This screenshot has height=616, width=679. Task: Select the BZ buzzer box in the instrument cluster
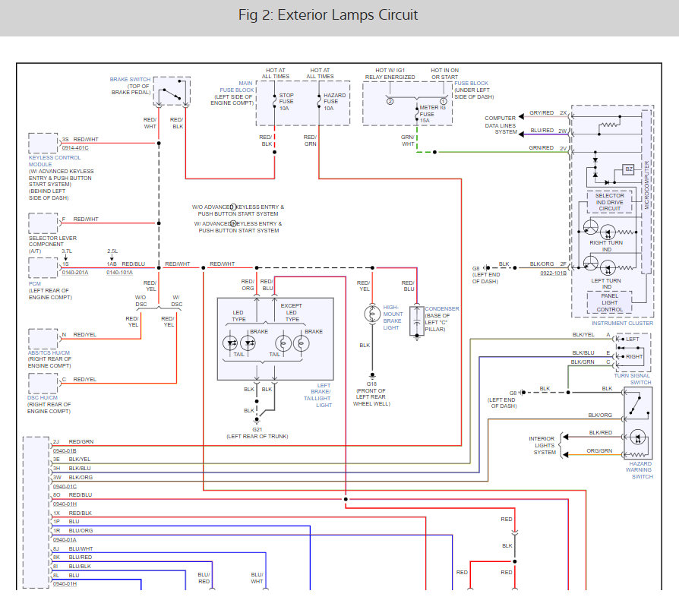[x=627, y=169]
